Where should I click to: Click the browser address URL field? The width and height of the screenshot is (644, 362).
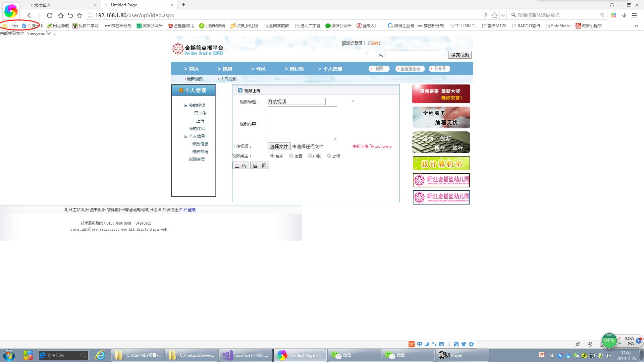(285, 15)
